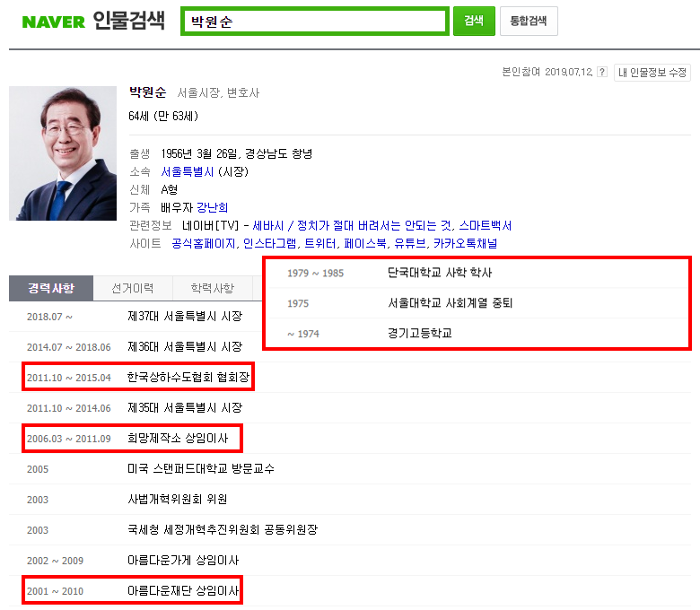Click the 희망제작소 상임이사 entry
Image resolution: width=700 pixels, height=610 pixels.
pyautogui.click(x=178, y=438)
